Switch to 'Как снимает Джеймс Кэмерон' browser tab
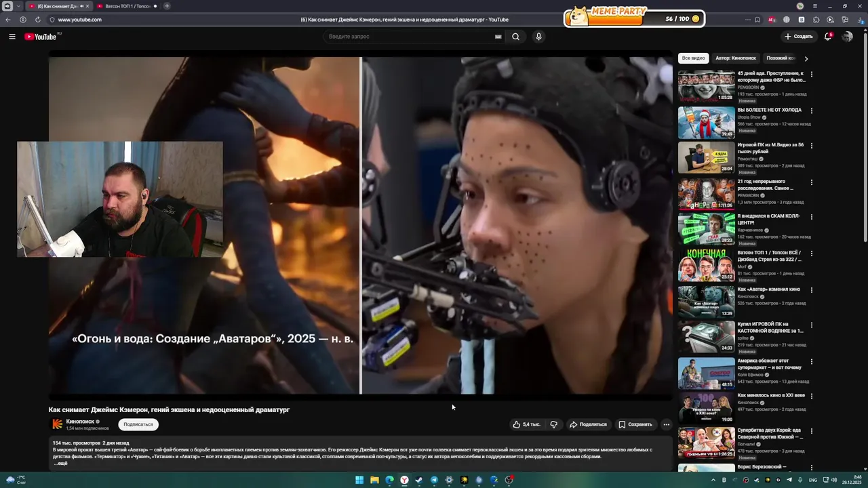This screenshot has height=488, width=868. click(58, 6)
